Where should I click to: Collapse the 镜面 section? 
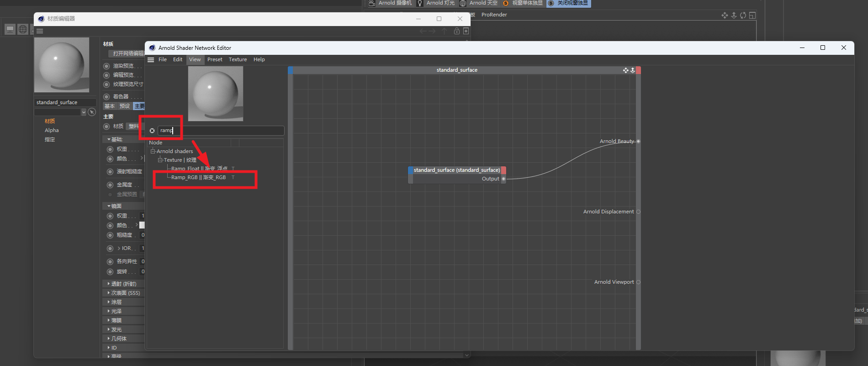pos(109,206)
